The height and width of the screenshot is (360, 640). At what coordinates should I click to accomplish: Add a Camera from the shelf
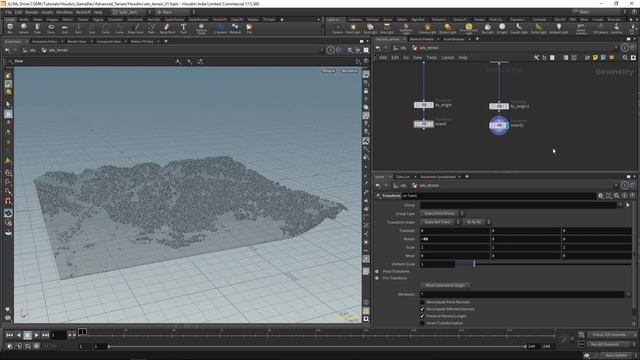[x=338, y=28]
